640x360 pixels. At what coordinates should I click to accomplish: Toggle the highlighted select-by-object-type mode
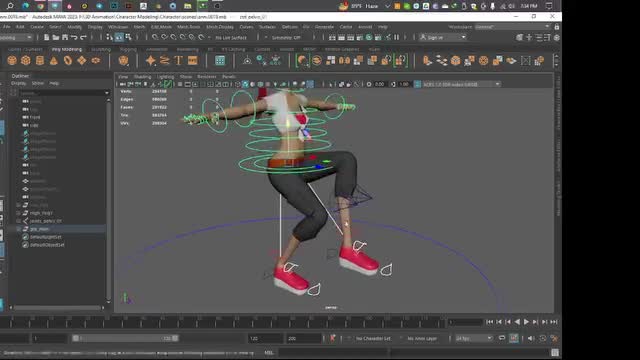(x=119, y=38)
